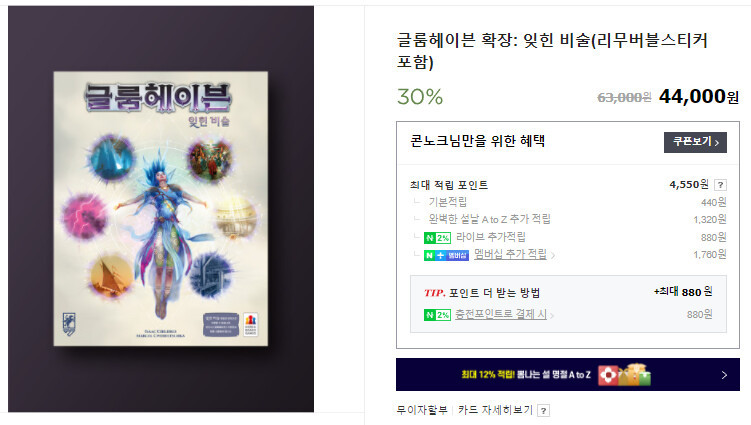
Task: Open the 충전포인트로 결제 시 link
Action: pyautogui.click(x=501, y=314)
